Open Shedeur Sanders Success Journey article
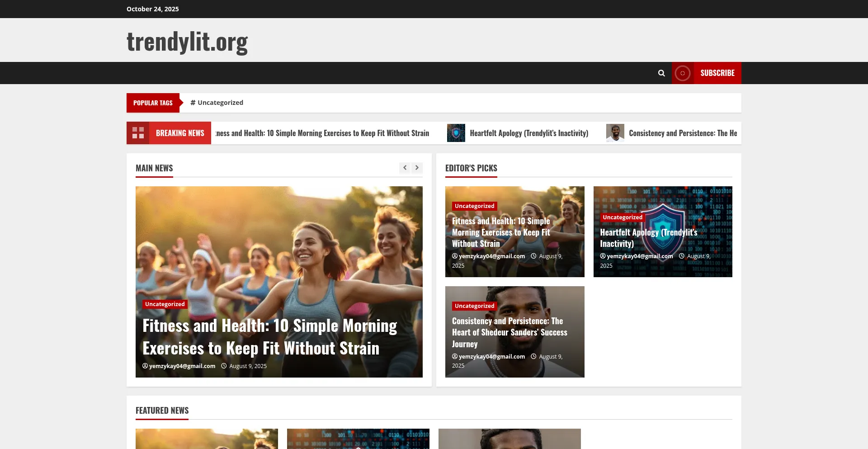The image size is (868, 449). click(509, 332)
